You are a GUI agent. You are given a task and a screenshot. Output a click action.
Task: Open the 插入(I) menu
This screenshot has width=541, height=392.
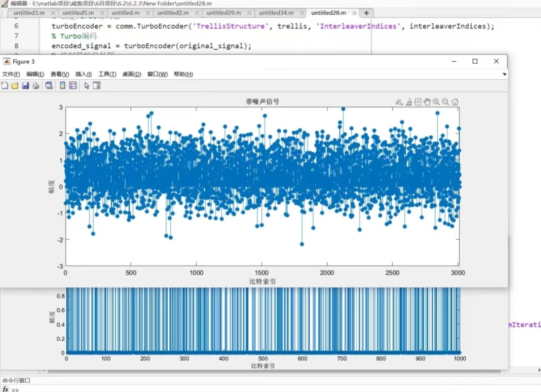84,74
